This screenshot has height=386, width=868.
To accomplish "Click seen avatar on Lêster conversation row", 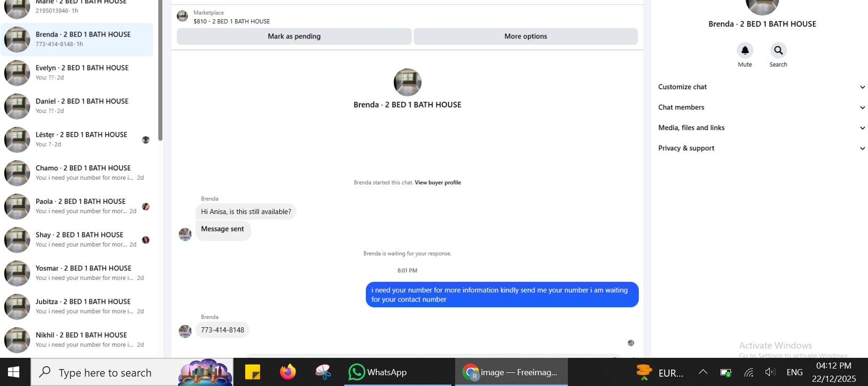I will (146, 140).
